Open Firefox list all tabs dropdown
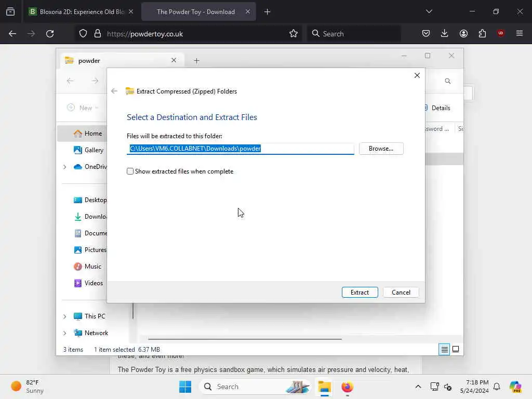Viewport: 532px width, 399px height. [429, 11]
